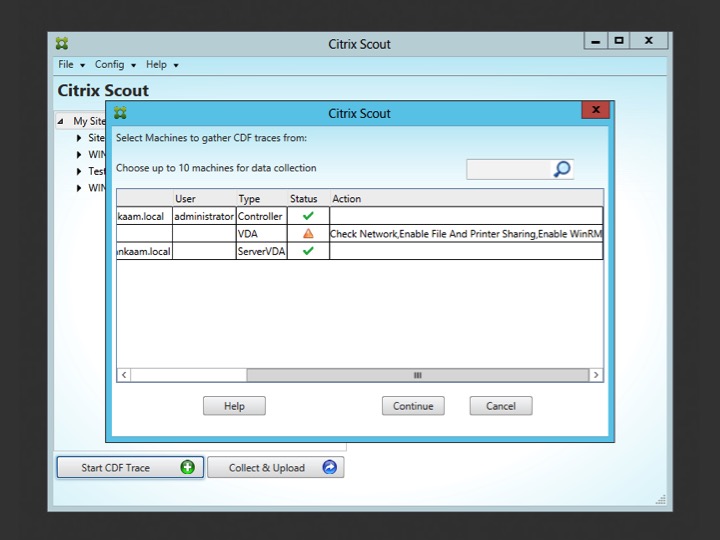Click the administrator user cell
The width and height of the screenshot is (720, 540).
204,216
